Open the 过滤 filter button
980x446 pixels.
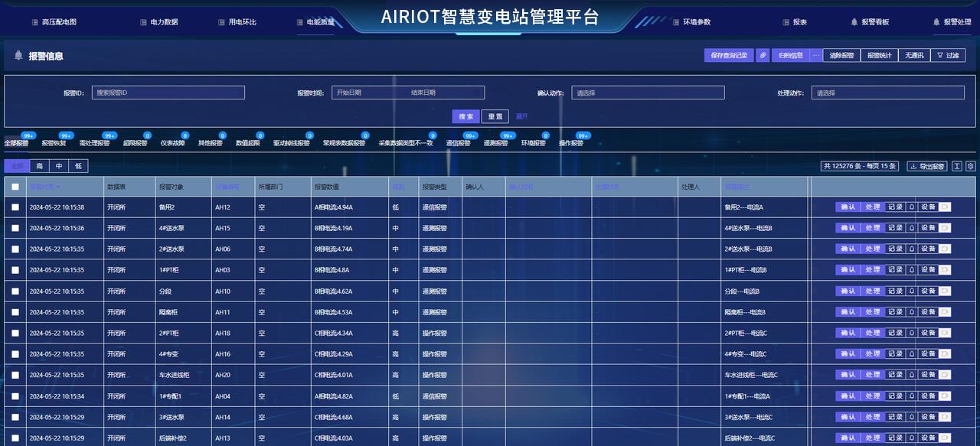coord(948,55)
